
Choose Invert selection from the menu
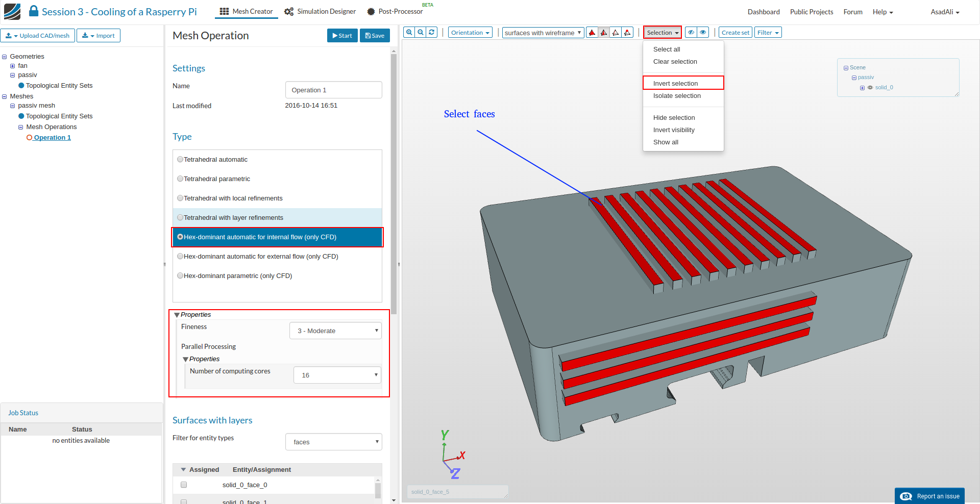tap(675, 84)
